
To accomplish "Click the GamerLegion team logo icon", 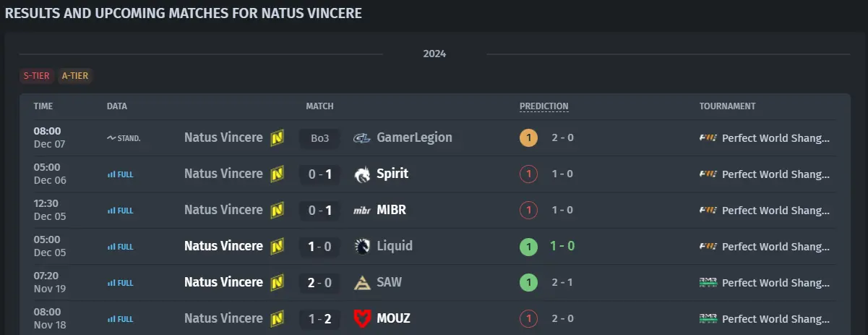I will 362,137.
